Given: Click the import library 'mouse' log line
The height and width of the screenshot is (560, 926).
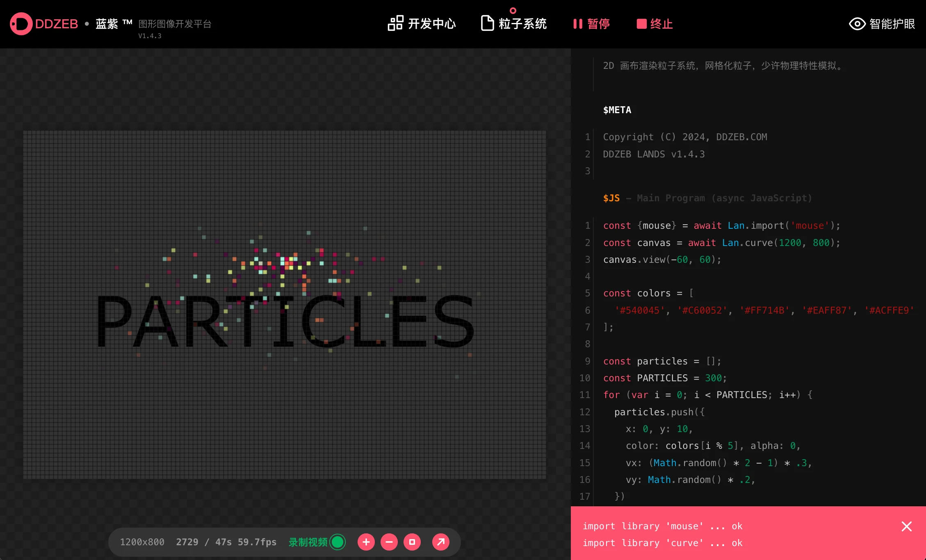Looking at the screenshot, I should tap(663, 526).
